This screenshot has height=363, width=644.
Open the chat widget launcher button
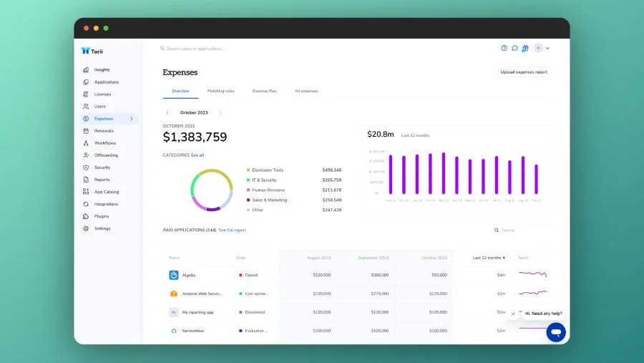click(556, 331)
